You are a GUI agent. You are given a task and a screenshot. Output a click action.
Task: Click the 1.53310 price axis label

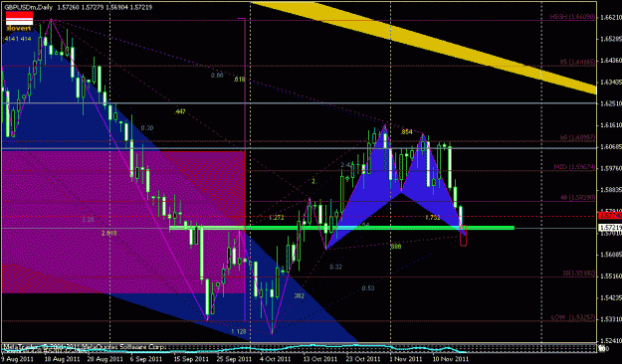tap(611, 319)
